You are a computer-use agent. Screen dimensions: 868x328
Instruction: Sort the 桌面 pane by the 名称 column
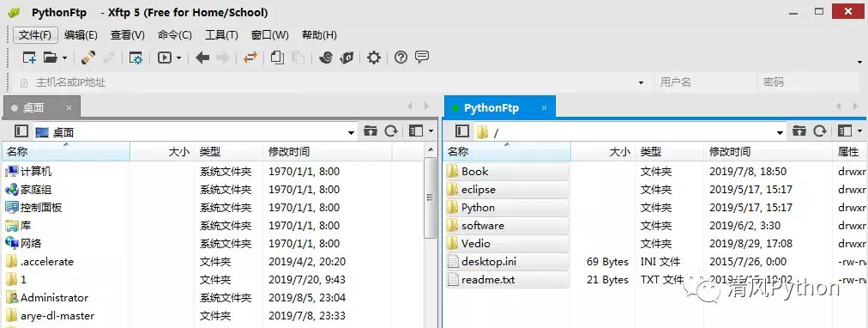pyautogui.click(x=66, y=151)
